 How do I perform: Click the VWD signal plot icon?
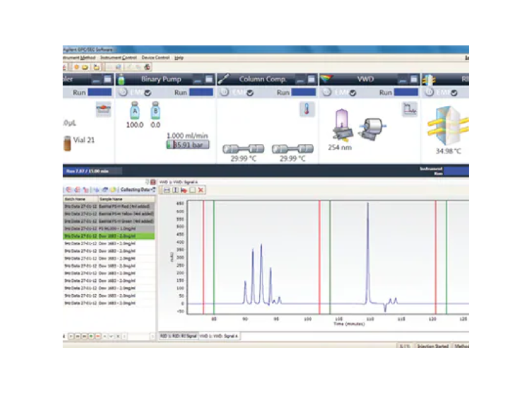[x=410, y=109]
